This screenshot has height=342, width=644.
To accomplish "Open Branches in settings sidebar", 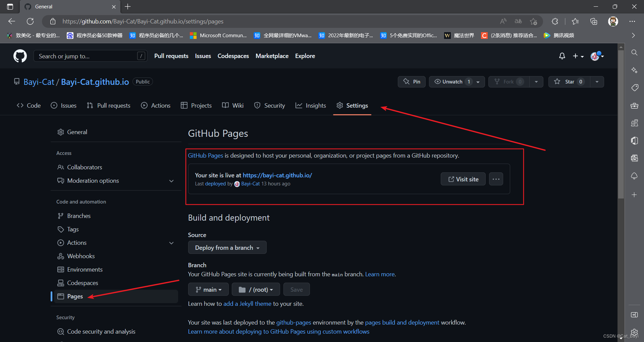I will (x=79, y=216).
